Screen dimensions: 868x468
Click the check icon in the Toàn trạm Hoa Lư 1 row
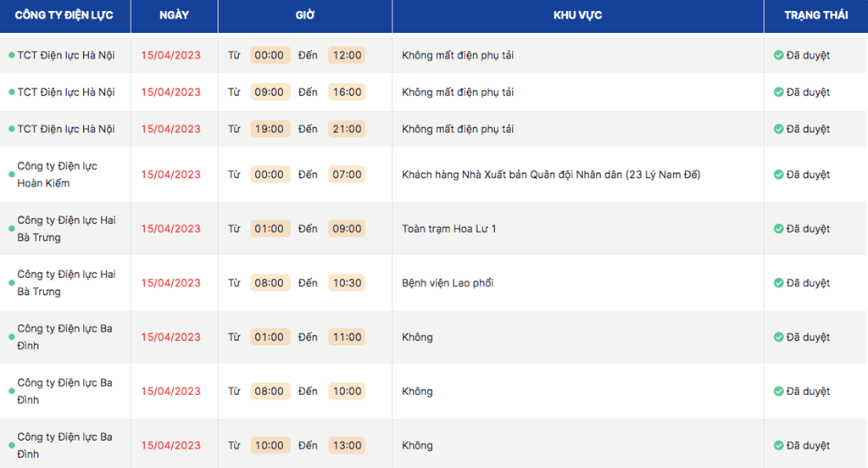coord(778,229)
